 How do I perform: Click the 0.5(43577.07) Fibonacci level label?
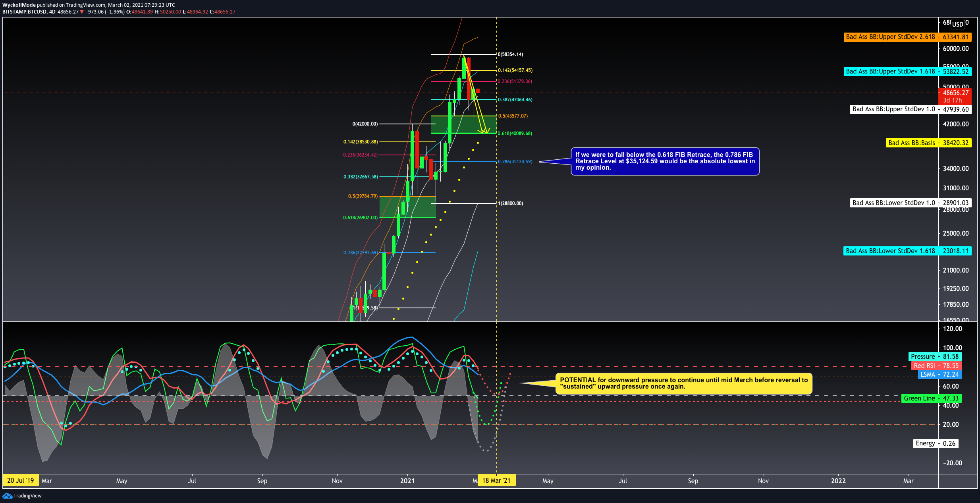coord(513,116)
